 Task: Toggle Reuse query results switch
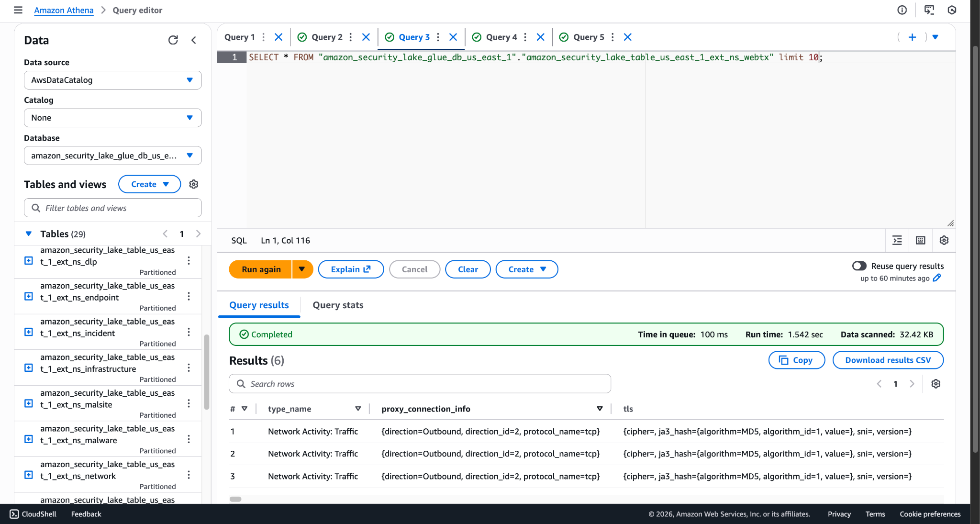(x=859, y=266)
